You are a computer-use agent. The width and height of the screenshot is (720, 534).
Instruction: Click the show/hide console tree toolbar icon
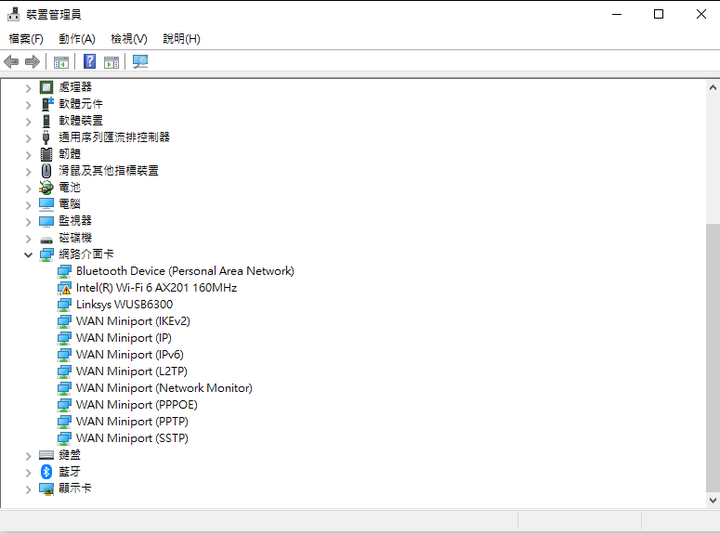pos(61,62)
